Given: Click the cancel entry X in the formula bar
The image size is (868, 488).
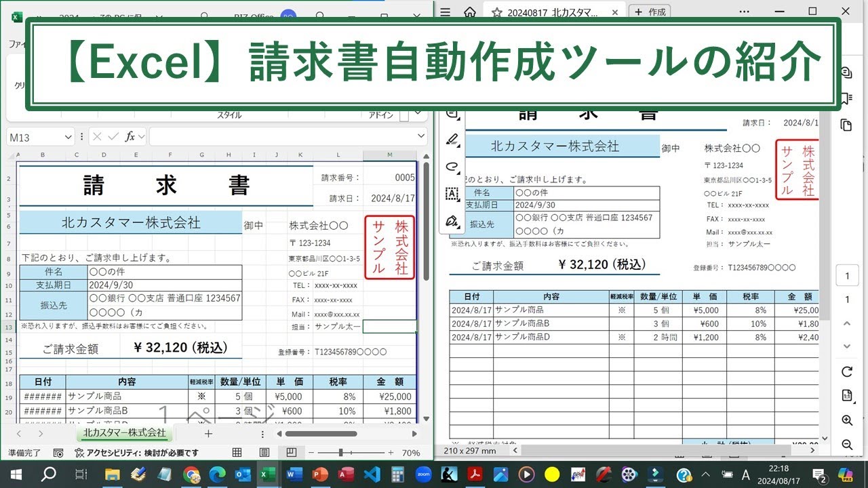Looking at the screenshot, I should tap(96, 137).
